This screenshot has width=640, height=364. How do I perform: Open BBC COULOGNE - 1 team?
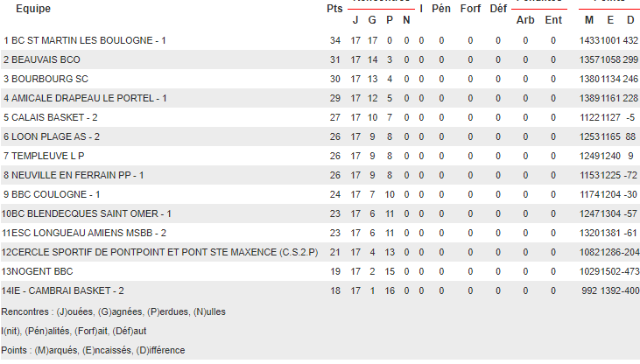click(56, 194)
